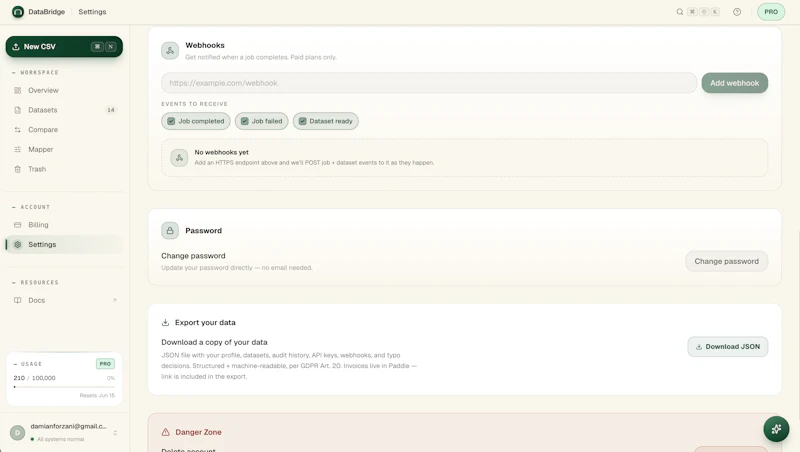The width and height of the screenshot is (800, 452).
Task: Open Trash in the sidebar
Action: coord(64,169)
